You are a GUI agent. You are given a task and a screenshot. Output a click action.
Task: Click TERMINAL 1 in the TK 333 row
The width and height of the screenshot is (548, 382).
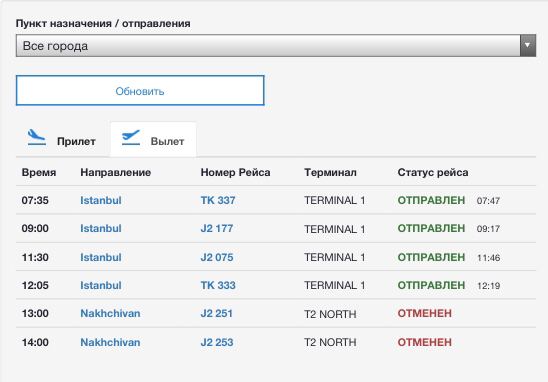coord(334,286)
